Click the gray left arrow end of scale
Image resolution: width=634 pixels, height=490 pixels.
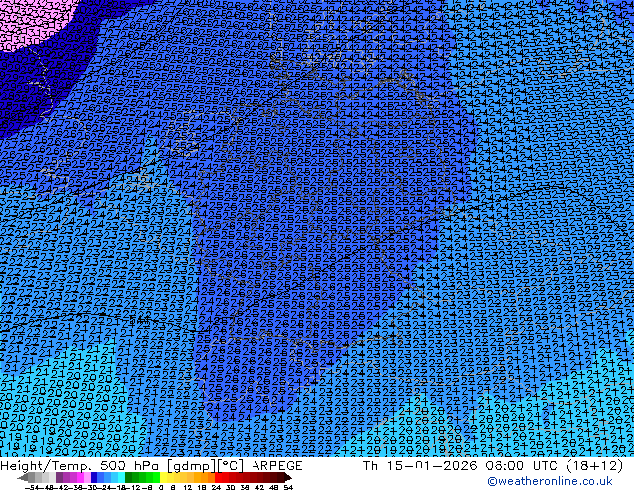click(23, 477)
